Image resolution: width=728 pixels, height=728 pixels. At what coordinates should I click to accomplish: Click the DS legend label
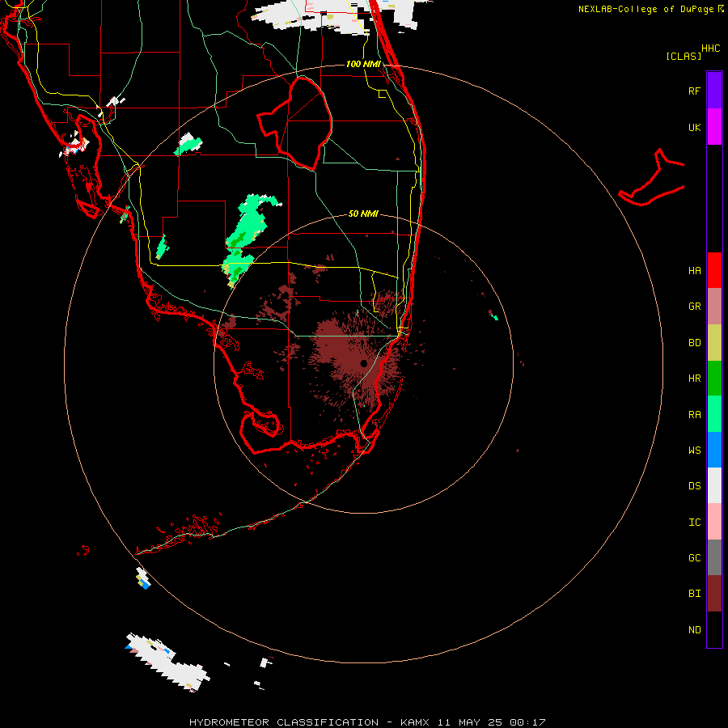pyautogui.click(x=694, y=486)
